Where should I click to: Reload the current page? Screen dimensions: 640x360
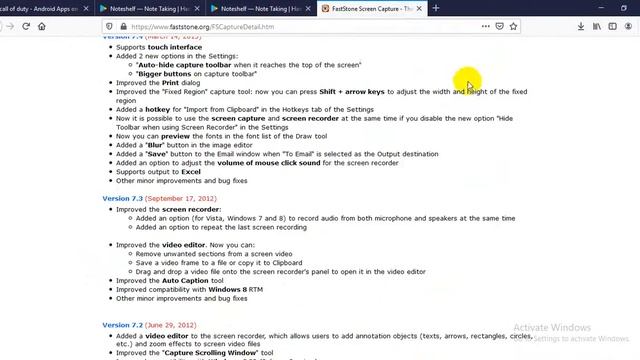tap(26, 27)
